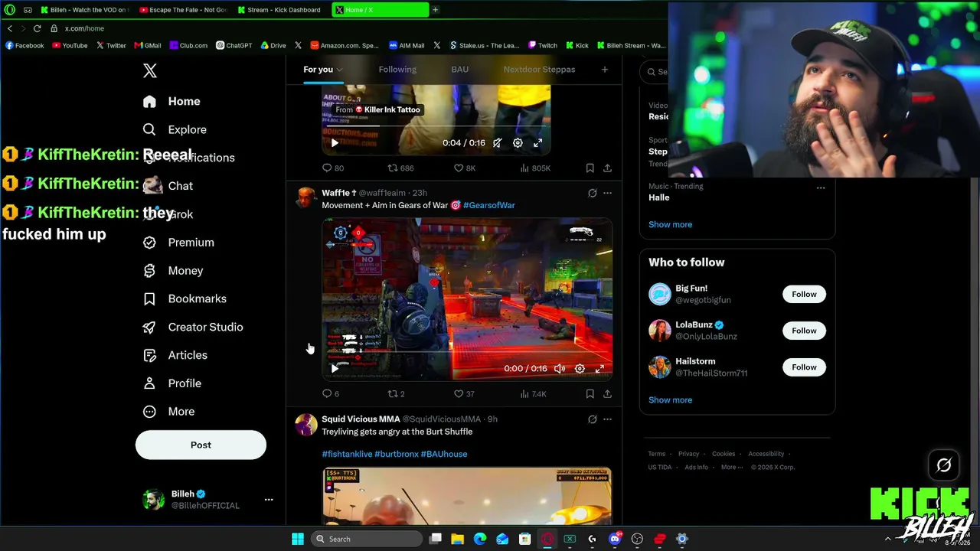Image resolution: width=980 pixels, height=551 pixels.
Task: Play the Gears of War video
Action: pyautogui.click(x=335, y=369)
